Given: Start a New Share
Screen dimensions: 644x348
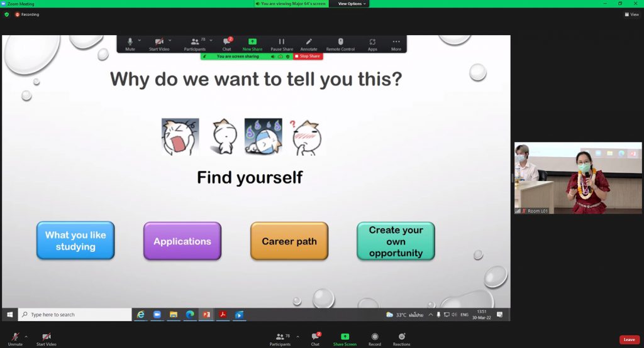Looking at the screenshot, I should (x=252, y=43).
